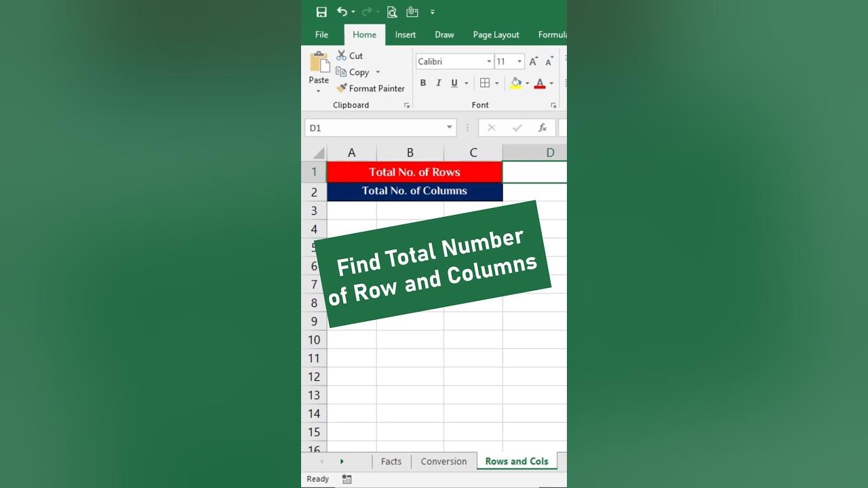This screenshot has height=488, width=868.
Task: Switch to the Insert tab
Action: click(x=406, y=35)
